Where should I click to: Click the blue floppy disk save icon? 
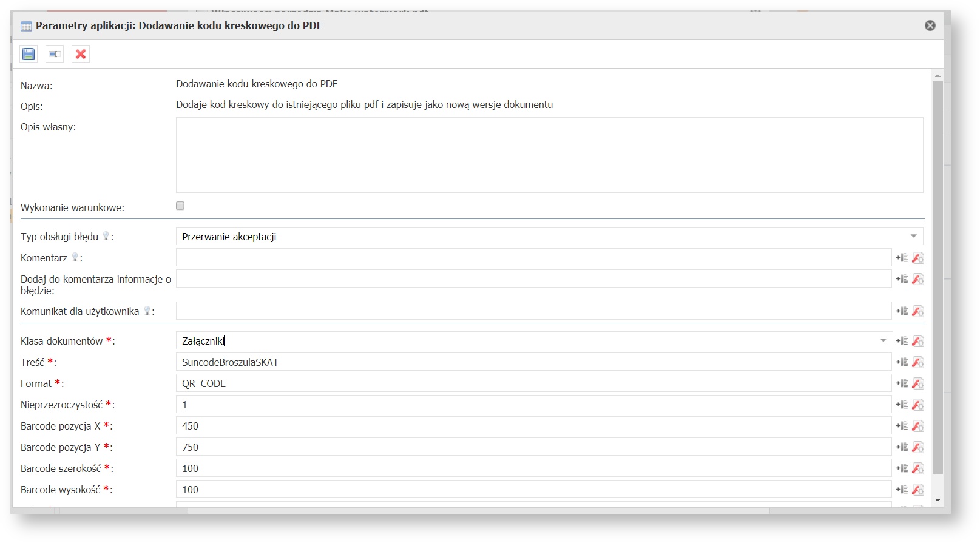coord(29,54)
